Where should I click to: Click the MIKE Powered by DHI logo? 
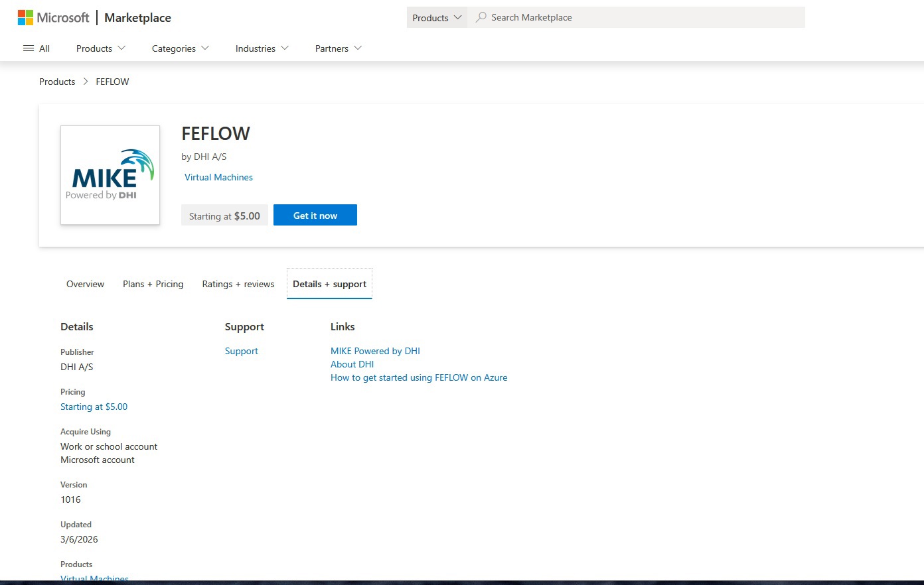(110, 175)
